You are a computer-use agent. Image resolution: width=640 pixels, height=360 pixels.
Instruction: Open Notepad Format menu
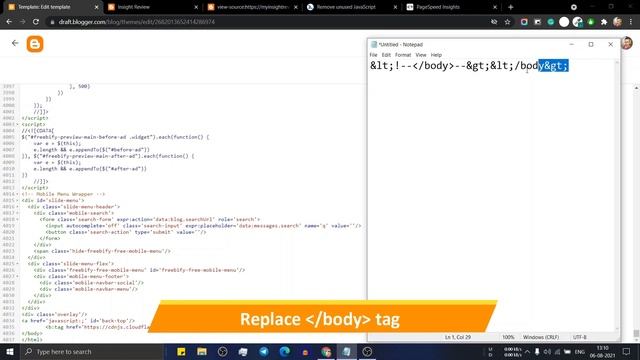(x=403, y=55)
